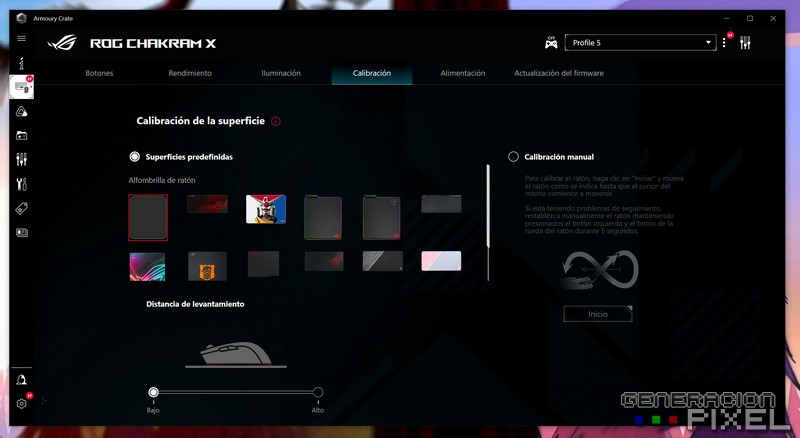The height and width of the screenshot is (438, 800).
Task: Open the Settings gear sidebar icon
Action: coord(21,403)
